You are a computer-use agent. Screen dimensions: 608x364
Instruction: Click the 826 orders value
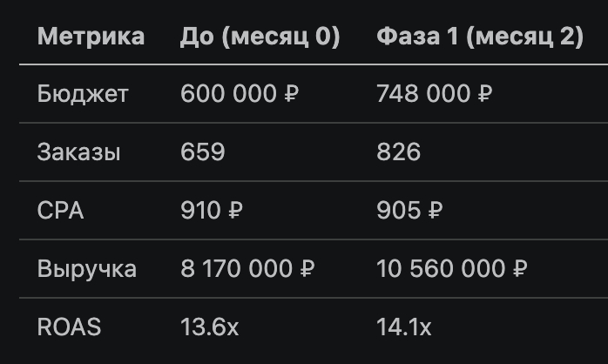click(398, 152)
